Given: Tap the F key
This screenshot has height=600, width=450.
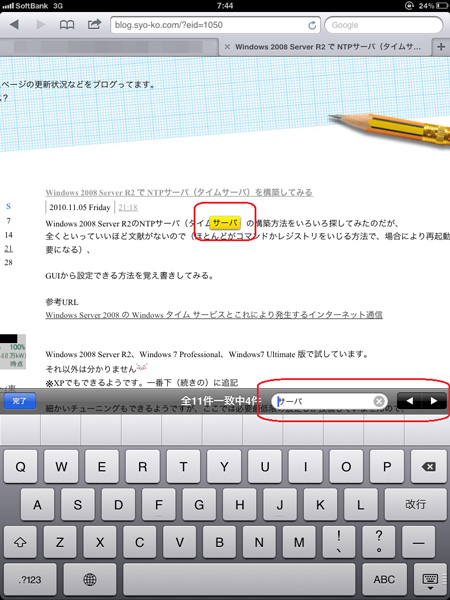Looking at the screenshot, I should click(x=159, y=505).
